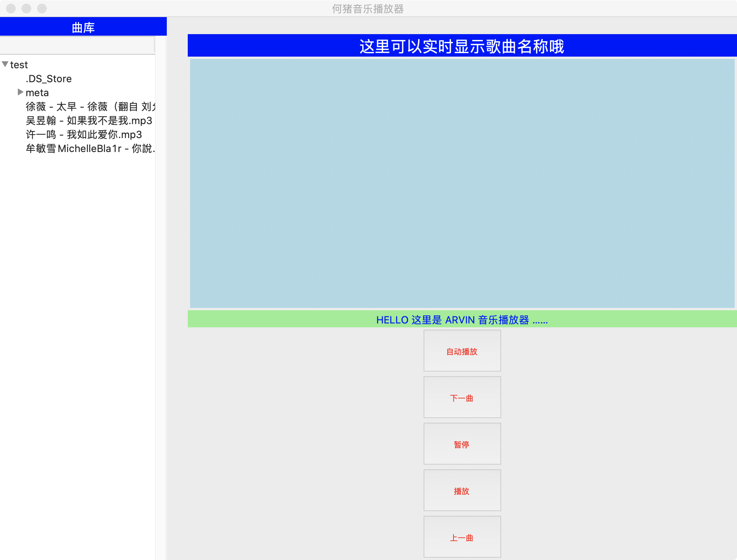Click inside the search field above the song tree
The image size is (737, 560).
(77, 45)
